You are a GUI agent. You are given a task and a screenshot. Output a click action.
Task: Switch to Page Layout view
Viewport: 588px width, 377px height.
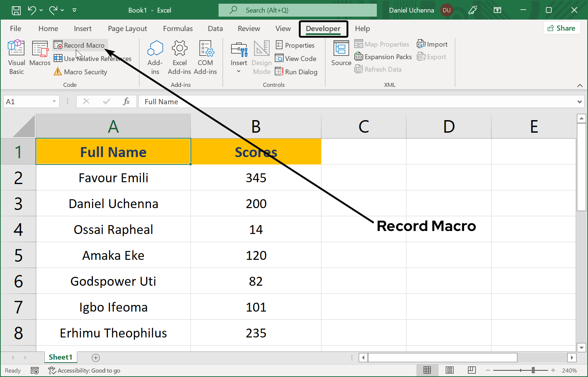click(x=450, y=370)
